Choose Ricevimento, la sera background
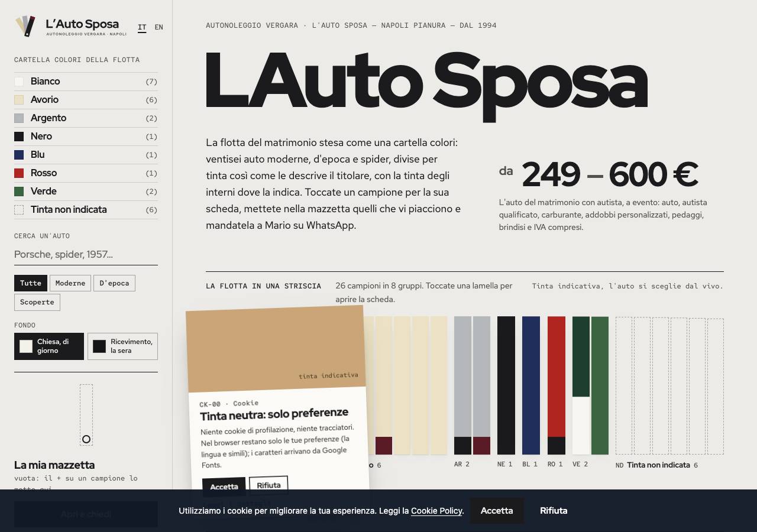757x532 pixels. pos(122,346)
